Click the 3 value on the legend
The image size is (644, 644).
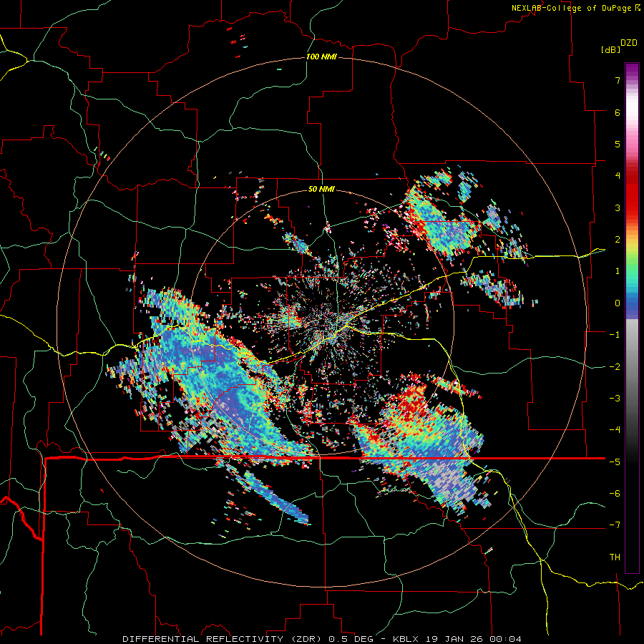618,208
